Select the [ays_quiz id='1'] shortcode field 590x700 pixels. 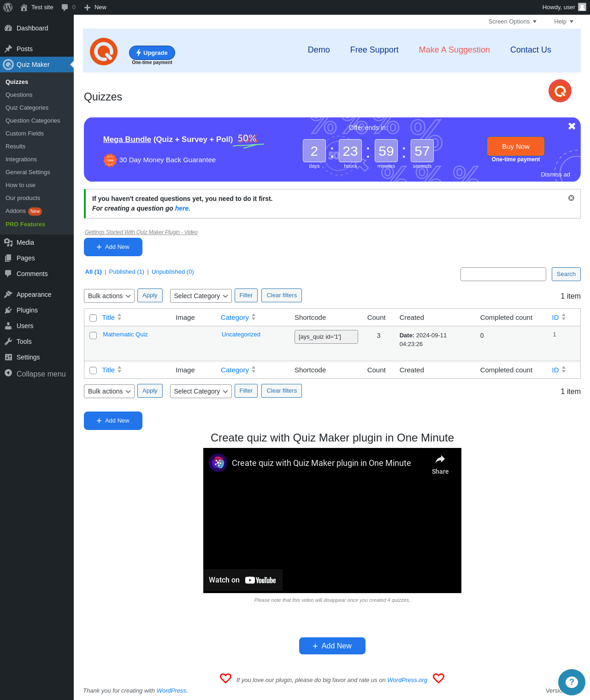click(326, 337)
